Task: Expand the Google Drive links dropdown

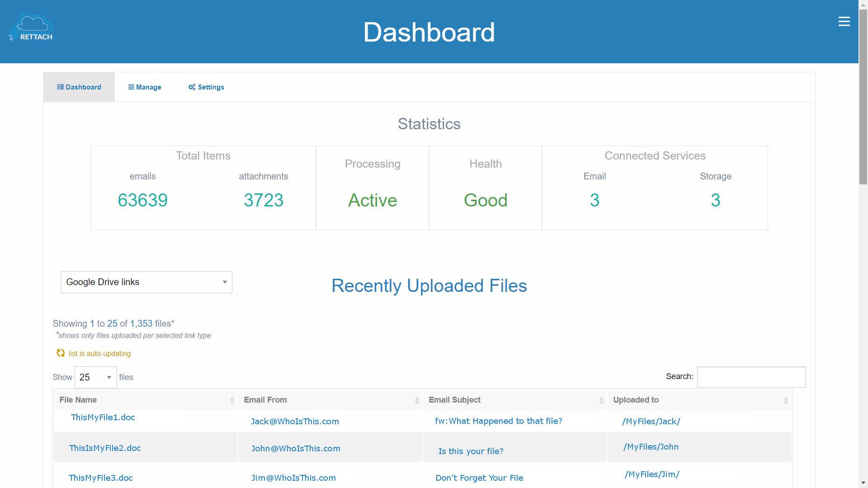Action: point(146,282)
